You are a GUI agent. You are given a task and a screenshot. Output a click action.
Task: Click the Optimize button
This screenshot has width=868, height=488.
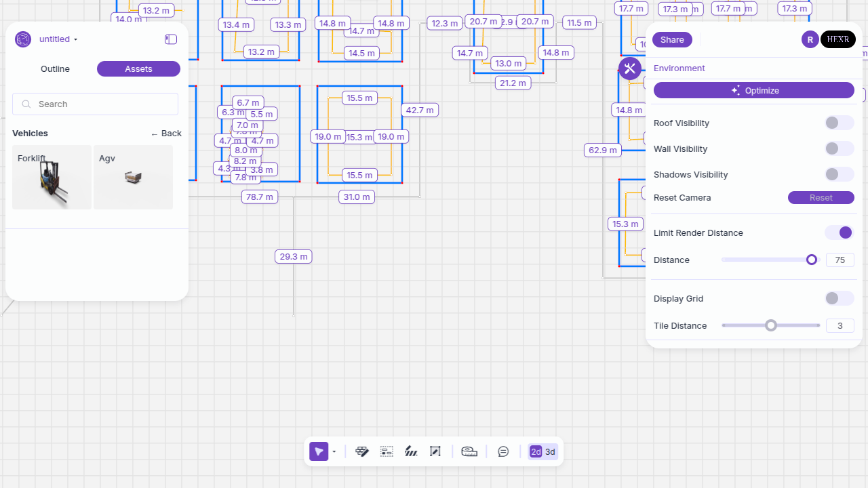click(x=753, y=90)
